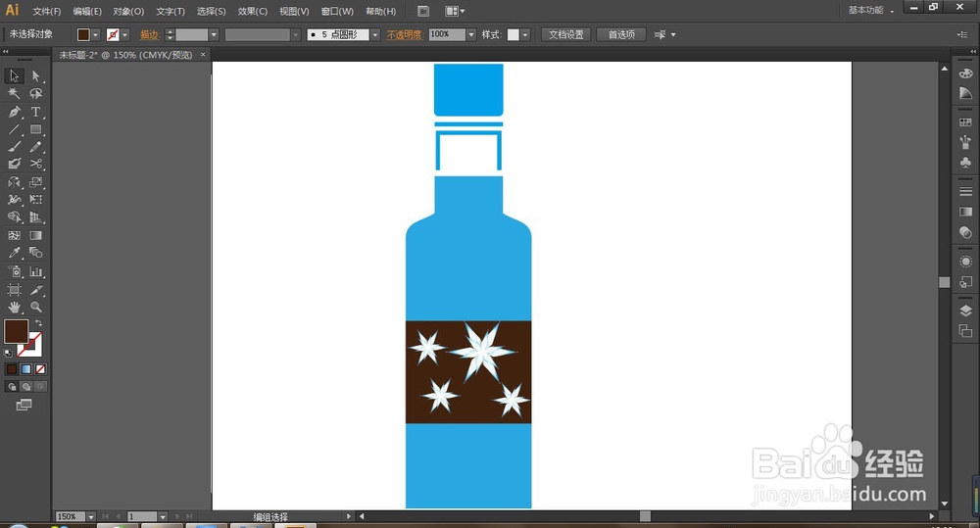The image size is (980, 528).
Task: Open the 基本功能 workspace switcher
Action: (870, 11)
